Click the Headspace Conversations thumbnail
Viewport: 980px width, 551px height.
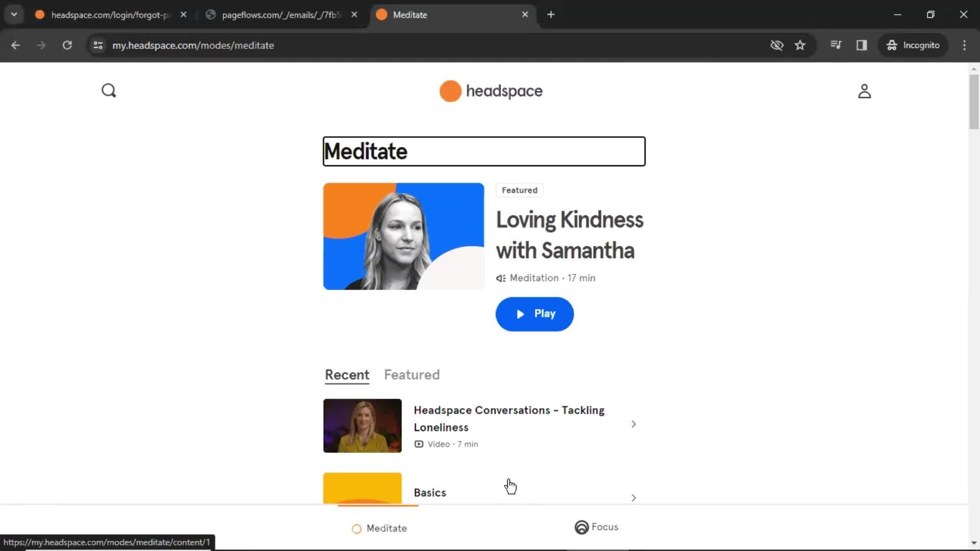coord(362,425)
